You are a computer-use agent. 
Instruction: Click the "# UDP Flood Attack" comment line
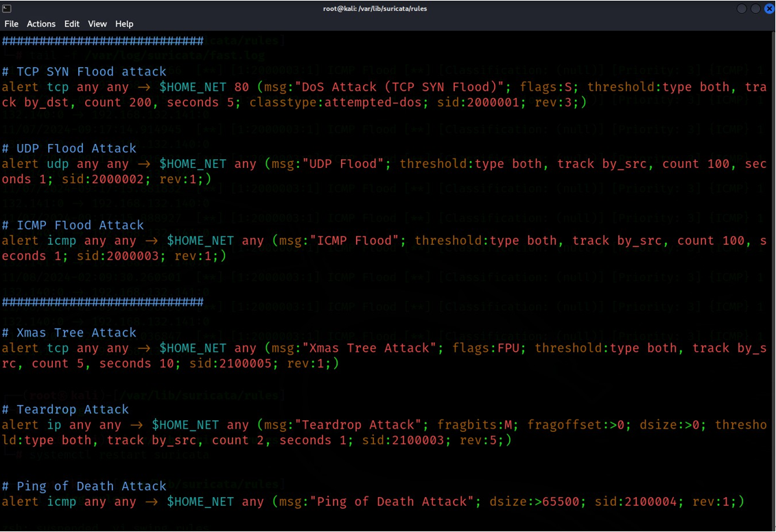69,148
